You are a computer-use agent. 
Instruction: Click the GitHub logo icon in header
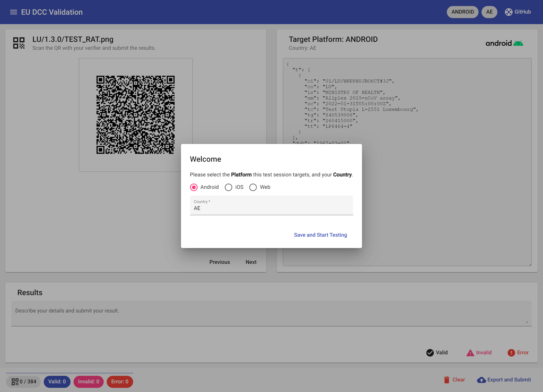click(x=508, y=12)
